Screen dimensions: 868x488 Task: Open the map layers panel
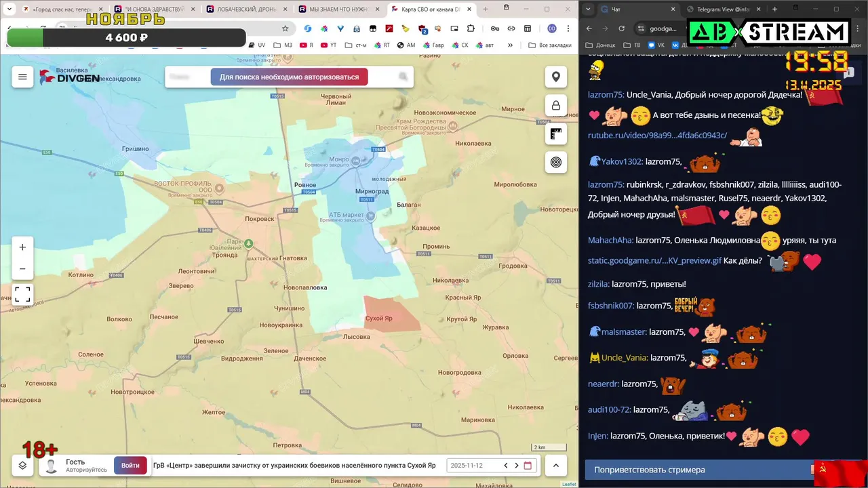tap(22, 465)
